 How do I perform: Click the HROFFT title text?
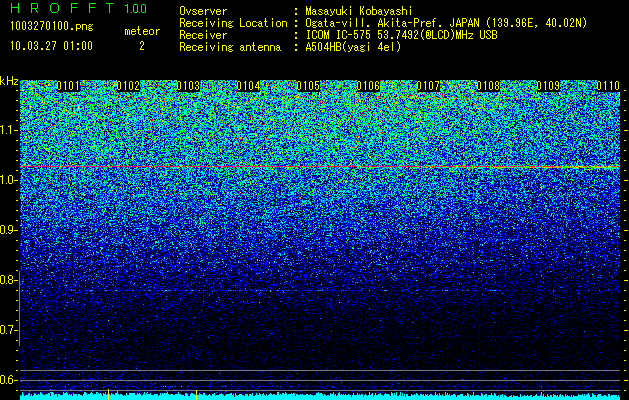pyautogui.click(x=62, y=8)
